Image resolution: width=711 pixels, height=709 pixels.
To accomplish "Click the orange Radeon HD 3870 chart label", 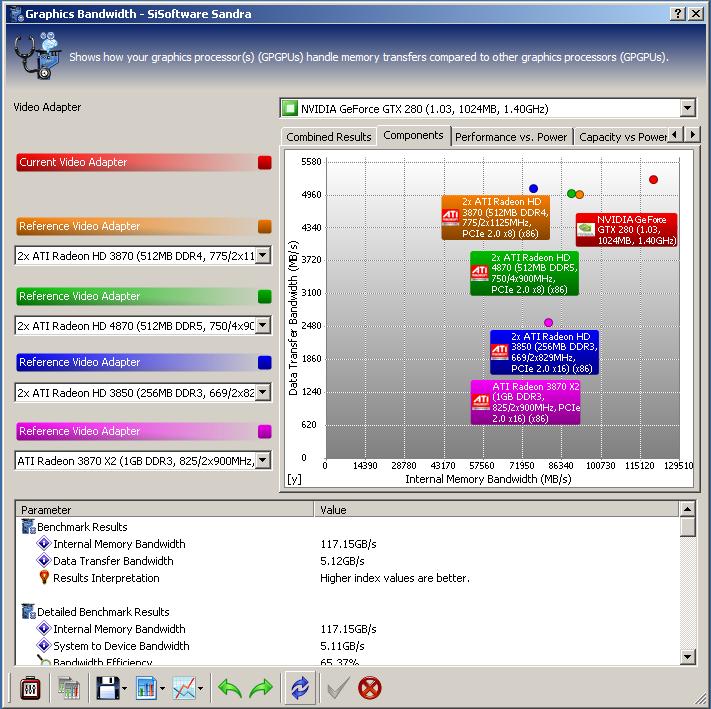I will click(x=496, y=218).
